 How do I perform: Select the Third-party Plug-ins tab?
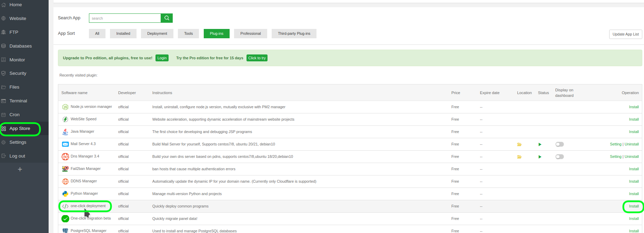[294, 33]
